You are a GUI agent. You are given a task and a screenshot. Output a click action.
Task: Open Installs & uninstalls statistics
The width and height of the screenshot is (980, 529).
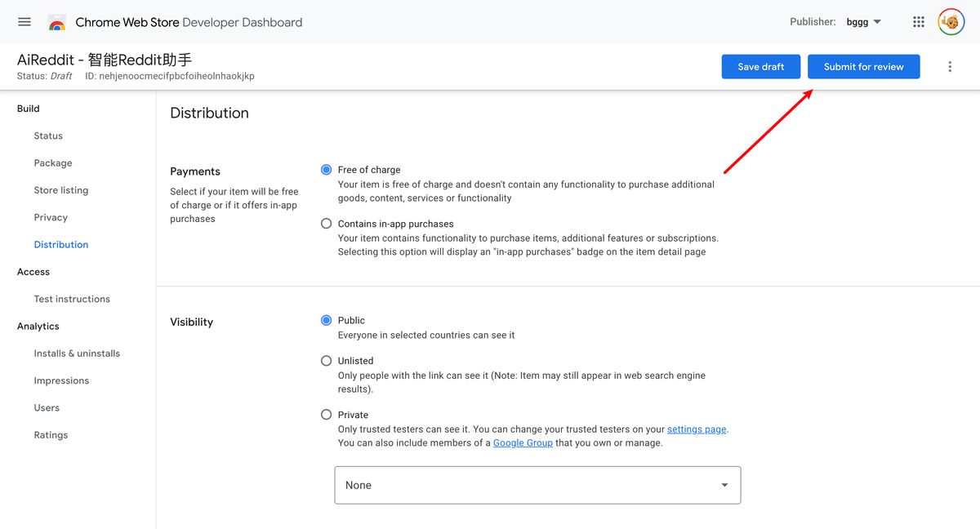click(77, 353)
